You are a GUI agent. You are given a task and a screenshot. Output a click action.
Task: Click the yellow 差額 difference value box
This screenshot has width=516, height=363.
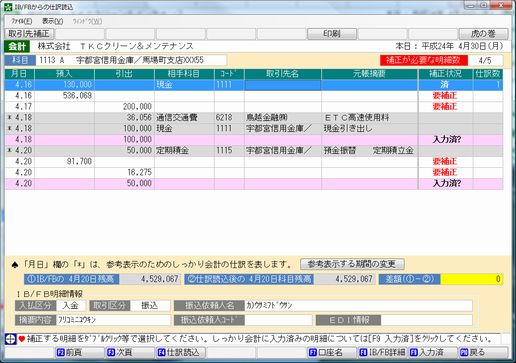(x=471, y=279)
